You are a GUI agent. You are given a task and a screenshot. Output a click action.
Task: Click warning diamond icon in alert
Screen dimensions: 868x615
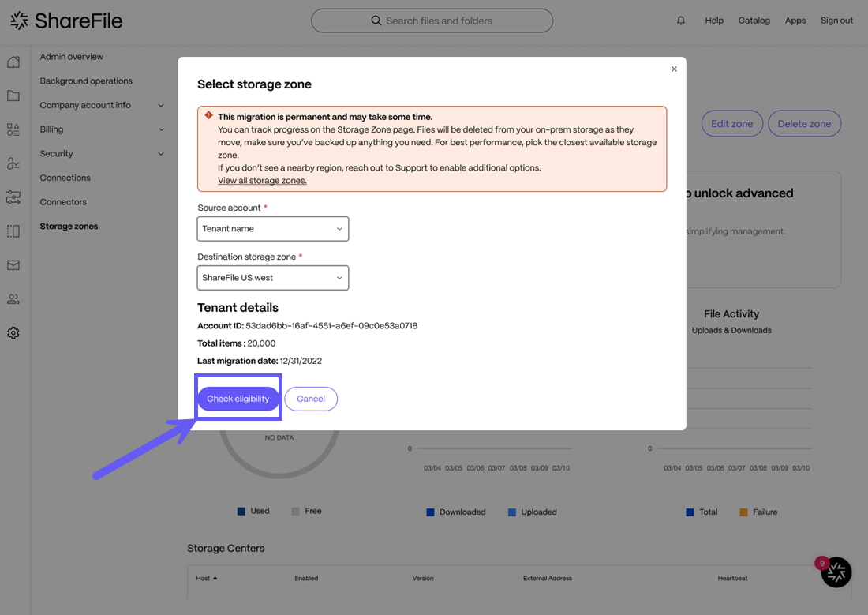tap(208, 115)
